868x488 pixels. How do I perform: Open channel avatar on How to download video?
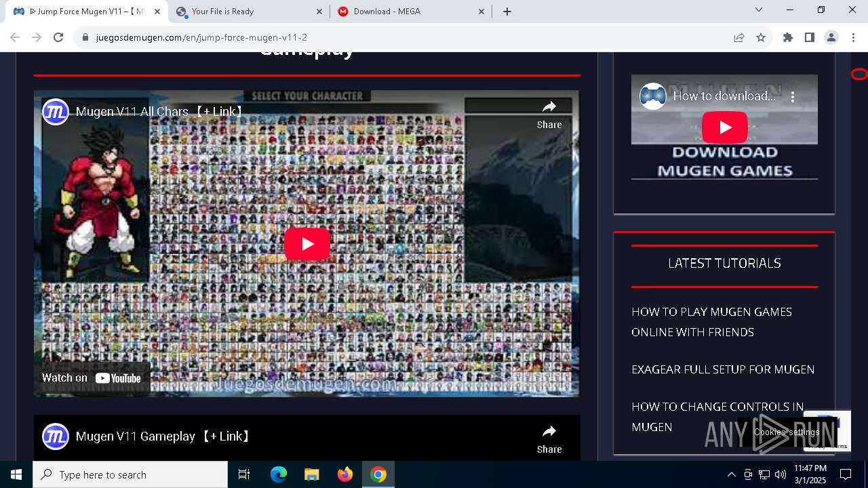pos(653,96)
